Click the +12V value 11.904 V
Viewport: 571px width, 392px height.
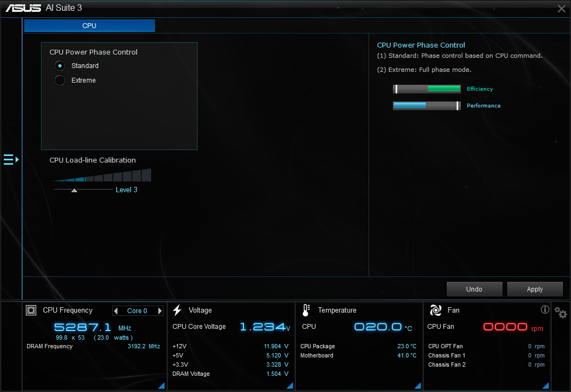tap(276, 346)
